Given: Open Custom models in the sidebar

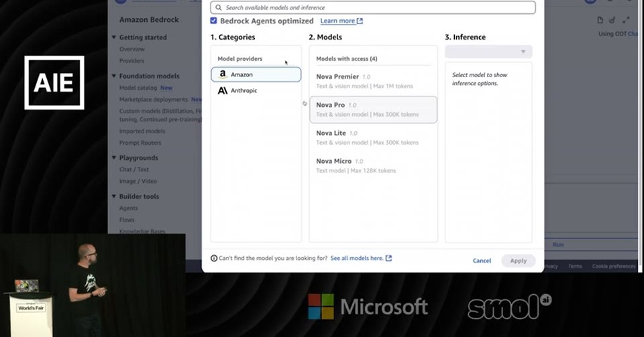Looking at the screenshot, I should (160, 115).
